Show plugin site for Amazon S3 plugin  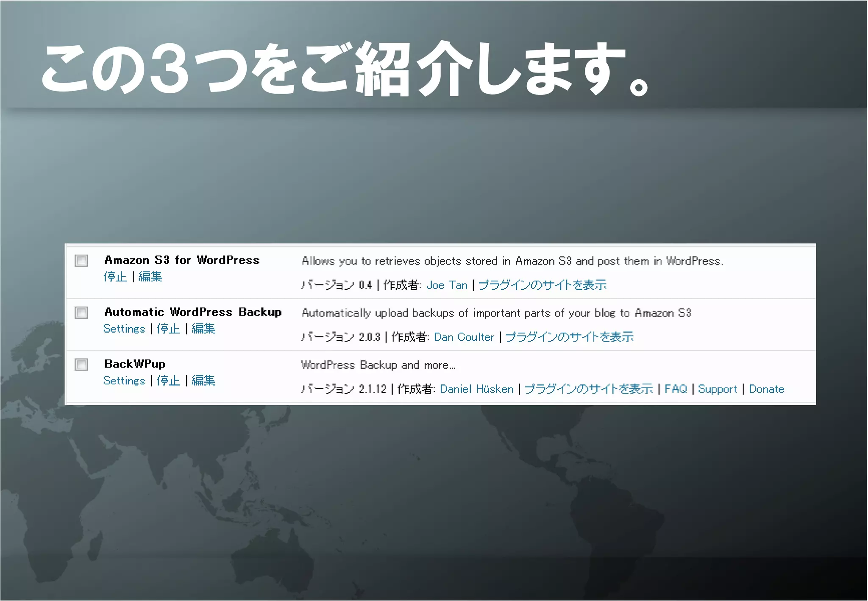pos(542,285)
